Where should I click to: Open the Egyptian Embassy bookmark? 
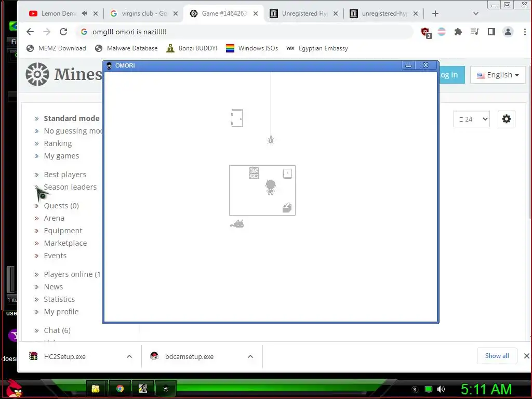pos(317,48)
